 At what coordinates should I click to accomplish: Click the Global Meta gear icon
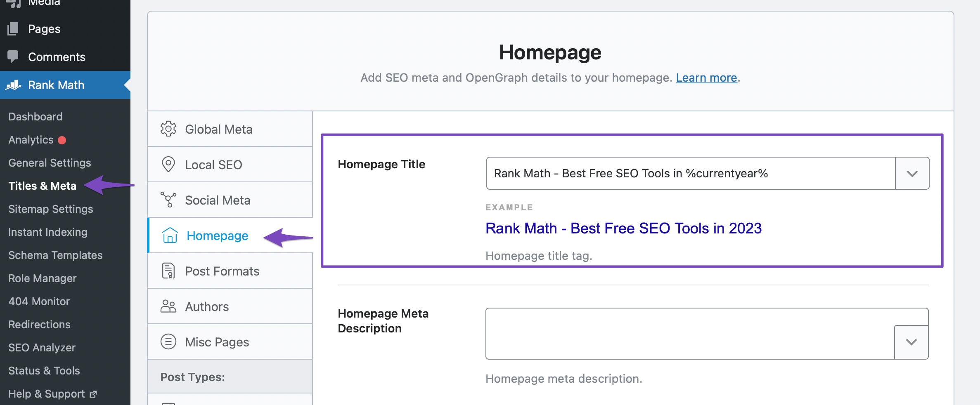(x=168, y=129)
